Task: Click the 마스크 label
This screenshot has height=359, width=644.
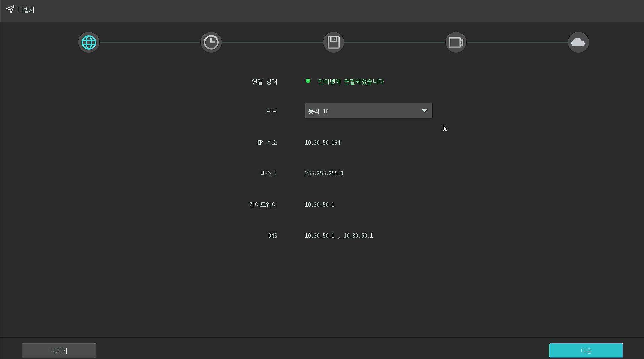Action: [269, 173]
